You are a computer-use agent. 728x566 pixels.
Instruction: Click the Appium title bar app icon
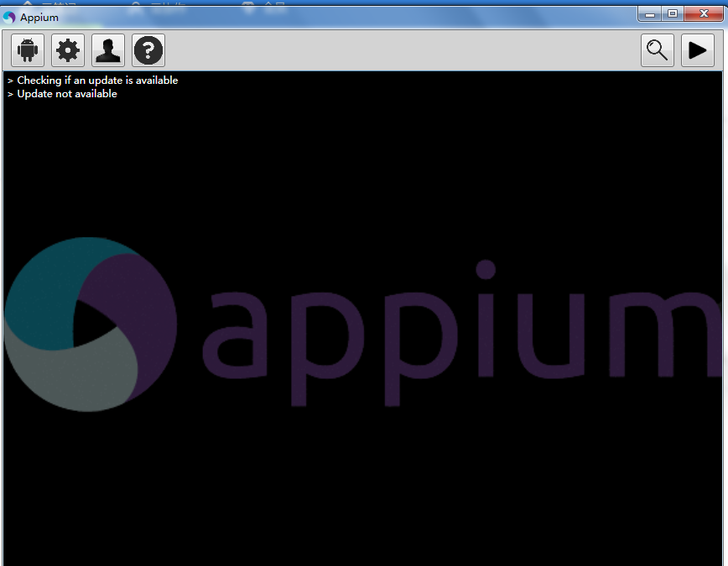tap(9, 18)
